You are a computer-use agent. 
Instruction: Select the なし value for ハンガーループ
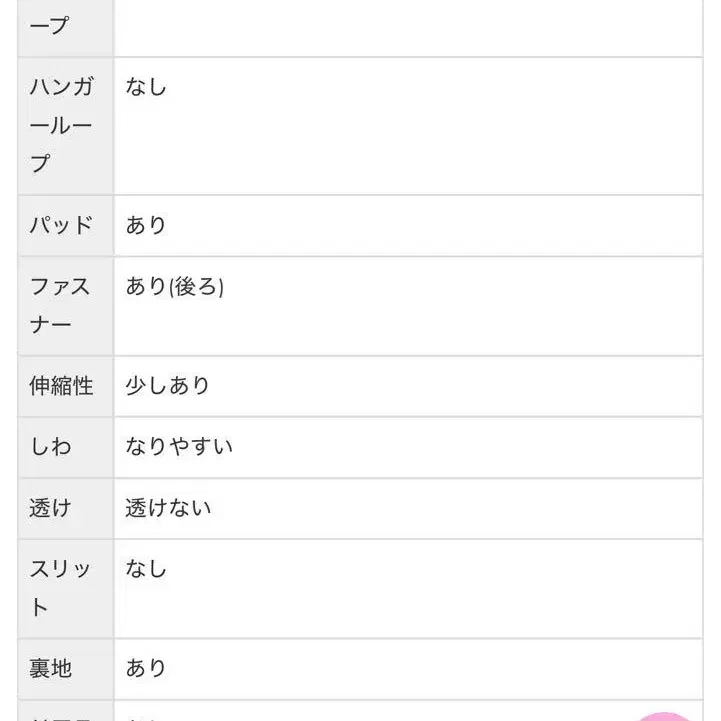click(x=146, y=86)
